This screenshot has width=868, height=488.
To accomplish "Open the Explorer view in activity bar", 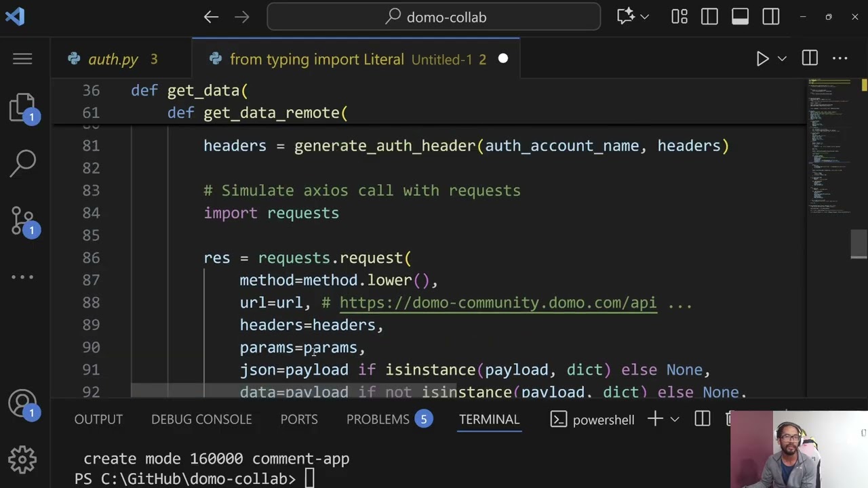I will pos(22,108).
